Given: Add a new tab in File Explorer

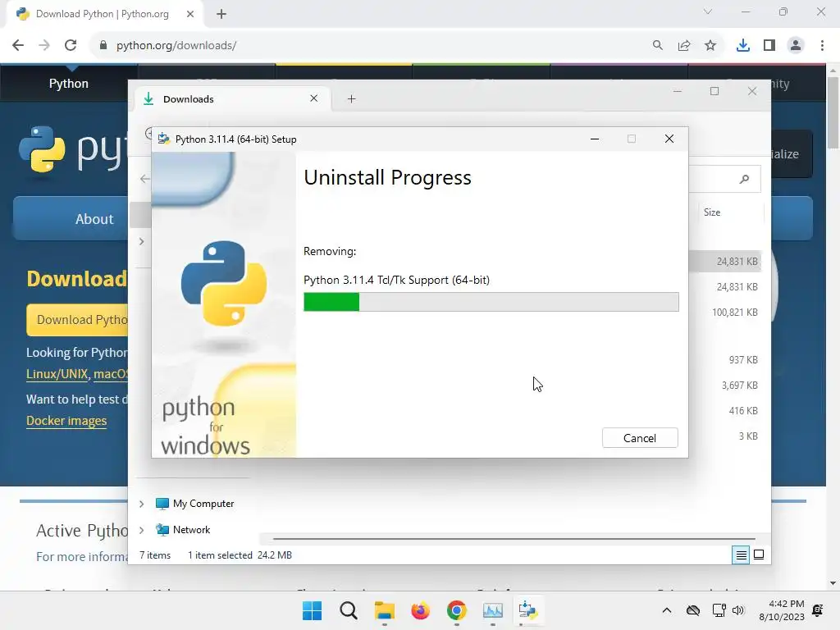Looking at the screenshot, I should click(351, 98).
